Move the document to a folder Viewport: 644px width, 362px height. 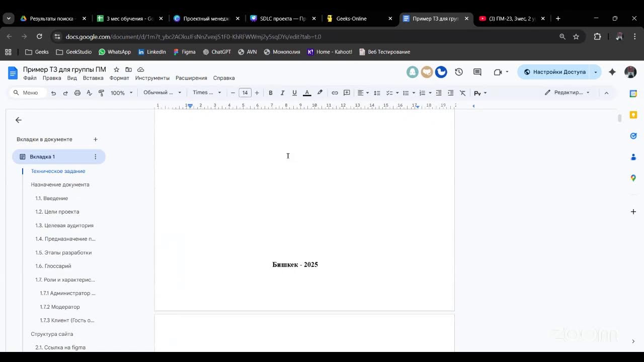(x=129, y=69)
